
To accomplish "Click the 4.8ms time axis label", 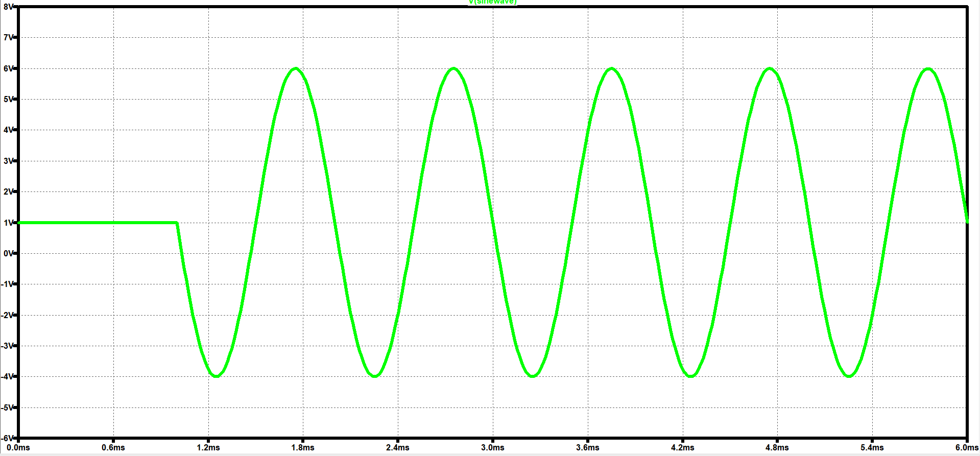I will click(777, 448).
